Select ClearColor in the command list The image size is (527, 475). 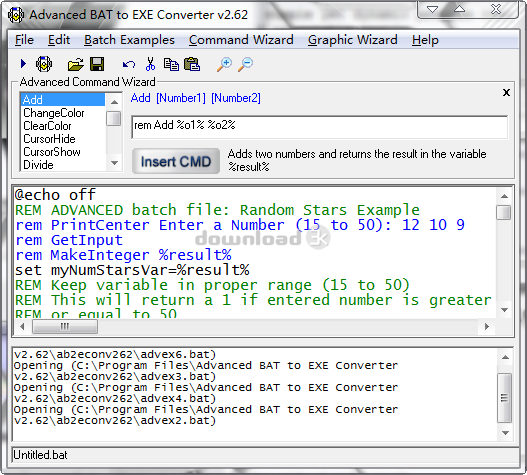point(63,126)
